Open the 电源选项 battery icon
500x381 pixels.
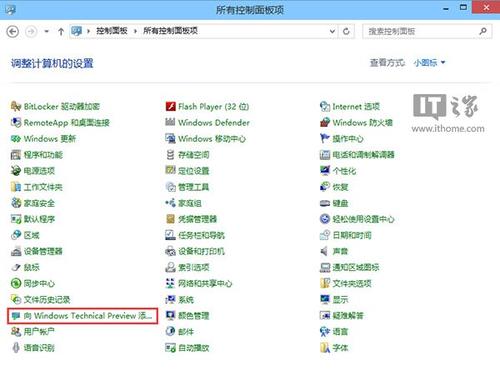point(16,171)
